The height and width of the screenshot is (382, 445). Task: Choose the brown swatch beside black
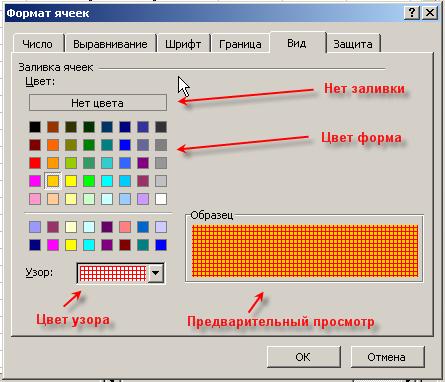tap(53, 127)
